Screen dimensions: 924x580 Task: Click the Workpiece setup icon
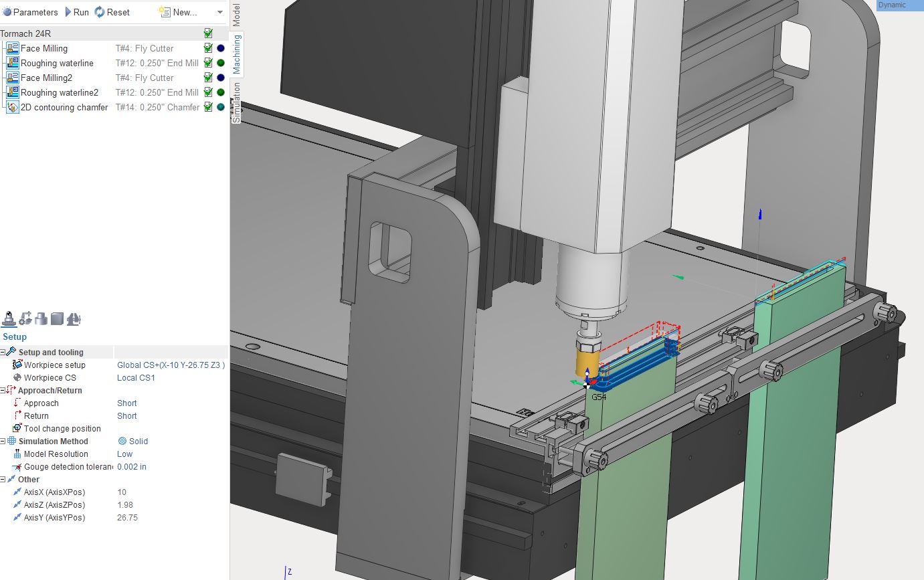coord(17,365)
